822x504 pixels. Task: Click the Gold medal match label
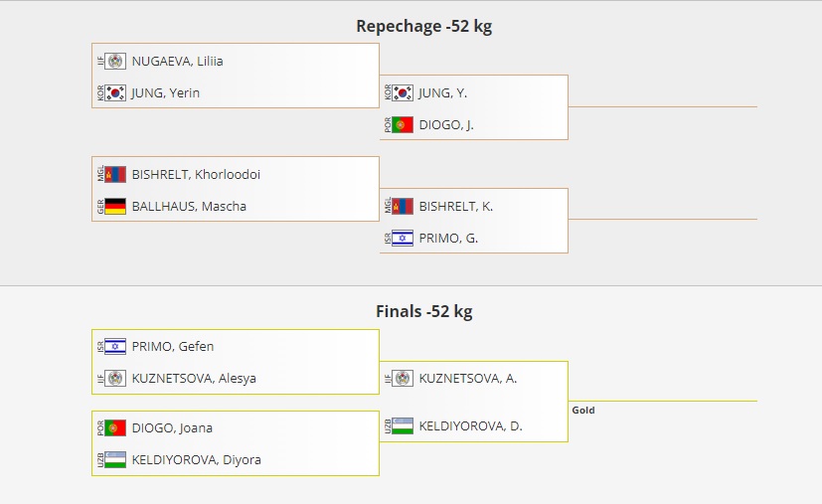pos(583,410)
